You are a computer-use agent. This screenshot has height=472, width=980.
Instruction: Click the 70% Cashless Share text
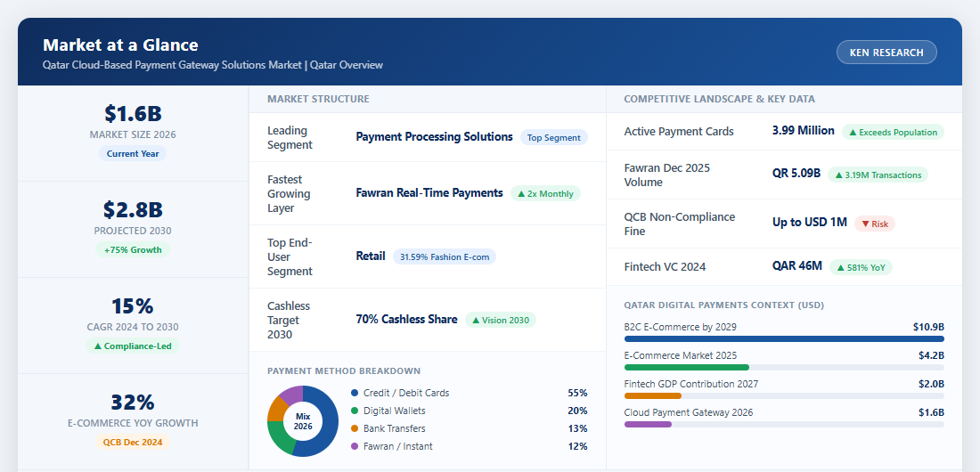click(407, 320)
